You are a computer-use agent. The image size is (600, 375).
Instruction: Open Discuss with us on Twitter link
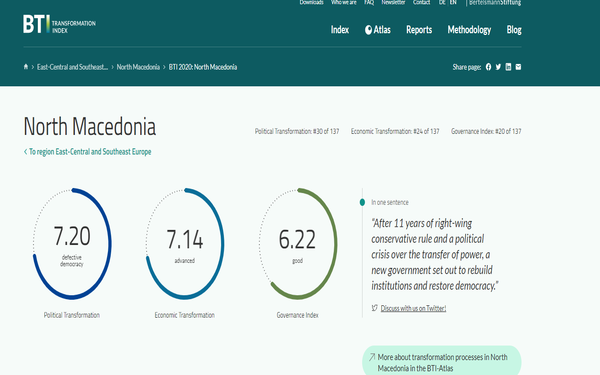[x=413, y=308]
